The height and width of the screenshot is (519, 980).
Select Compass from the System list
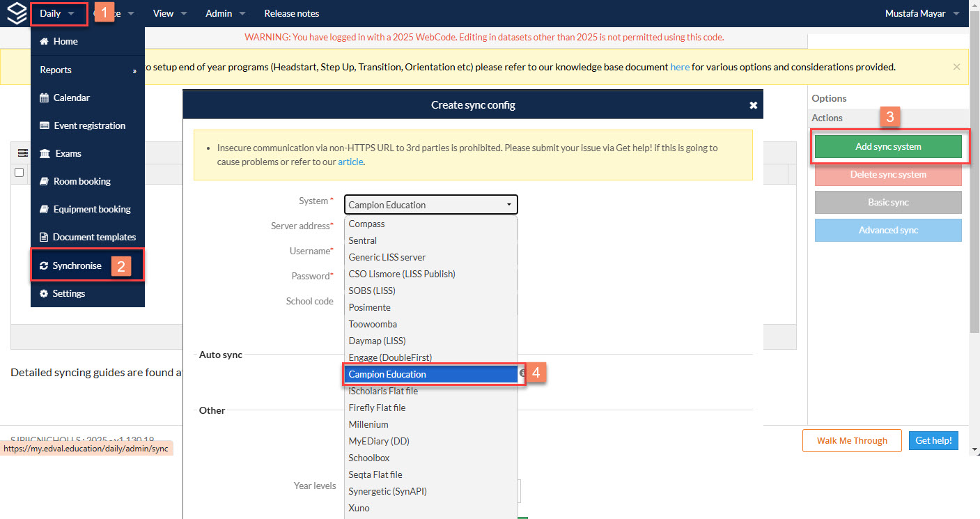click(x=430, y=224)
